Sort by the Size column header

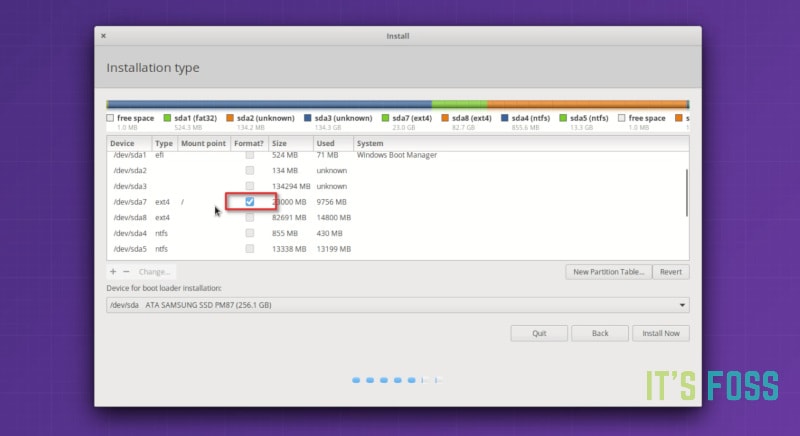(290, 143)
